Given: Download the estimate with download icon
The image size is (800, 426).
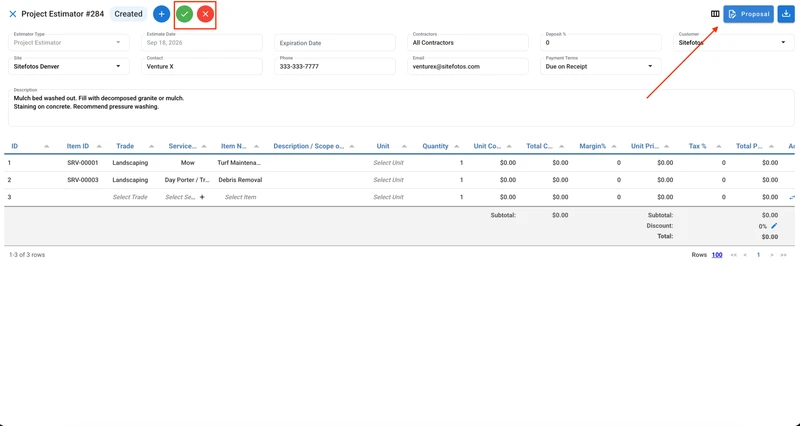Looking at the screenshot, I should coord(786,14).
